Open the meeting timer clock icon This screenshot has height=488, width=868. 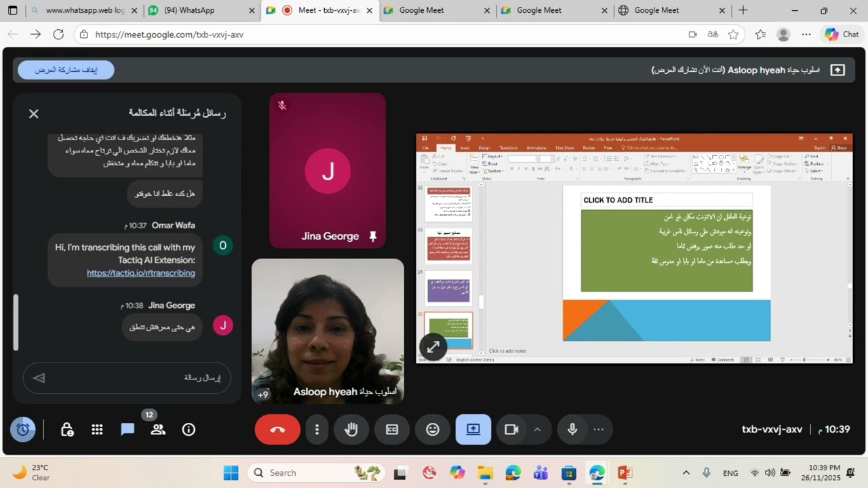[22, 430]
